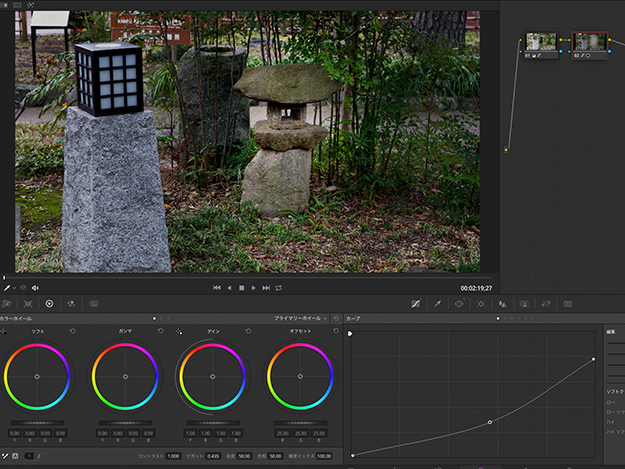Click the ゲイン master wheel slider
Image resolution: width=625 pixels, height=469 pixels.
pyautogui.click(x=212, y=423)
